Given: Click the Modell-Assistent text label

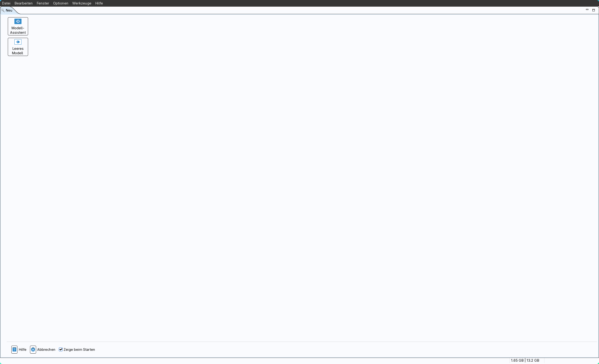Looking at the screenshot, I should point(18,30).
